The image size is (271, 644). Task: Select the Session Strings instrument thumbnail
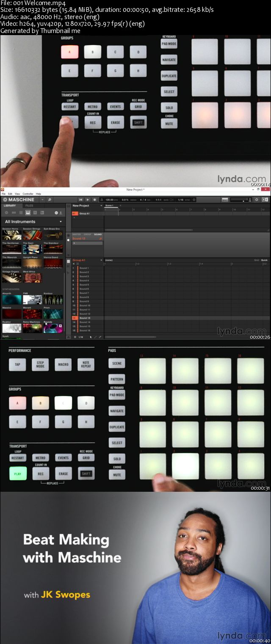tap(32, 235)
